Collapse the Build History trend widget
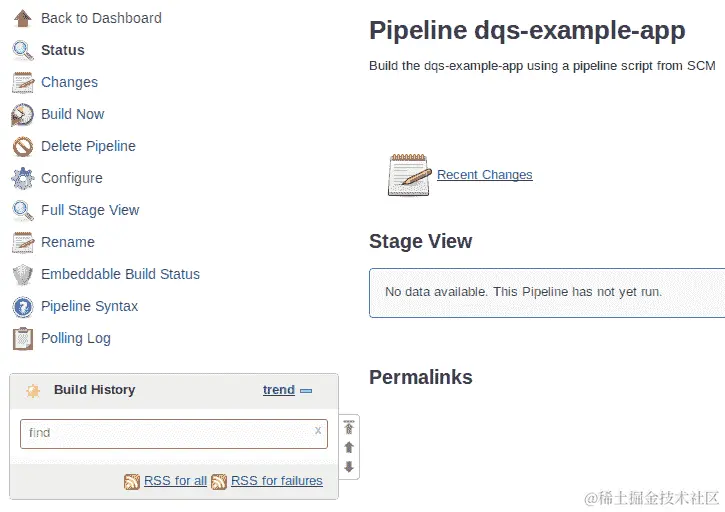Screen dimensions: 725x512 pos(306,391)
